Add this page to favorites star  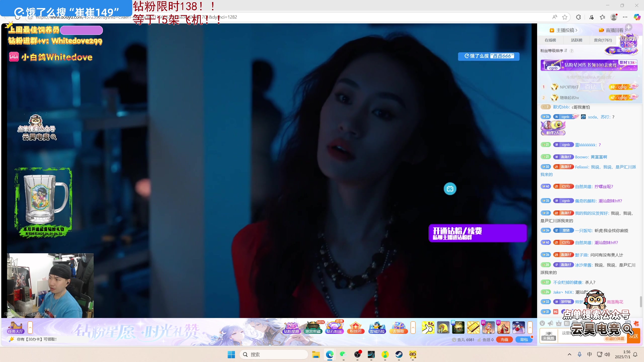tap(565, 17)
